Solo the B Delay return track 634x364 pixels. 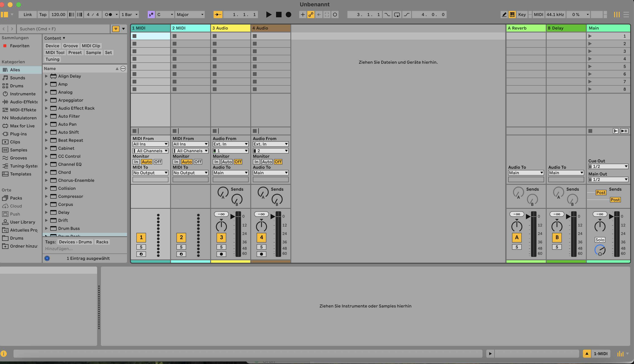point(557,247)
